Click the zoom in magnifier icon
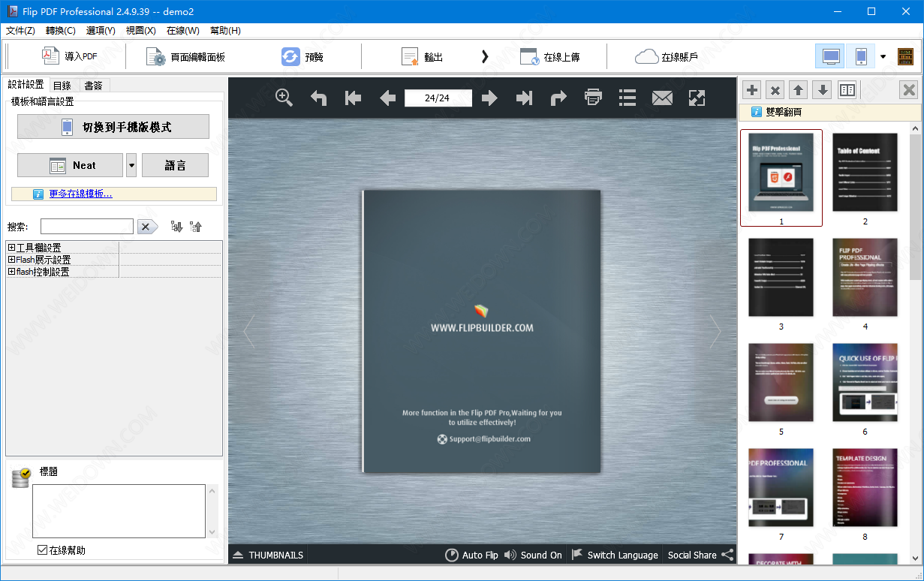The height and width of the screenshot is (581, 924). [284, 98]
